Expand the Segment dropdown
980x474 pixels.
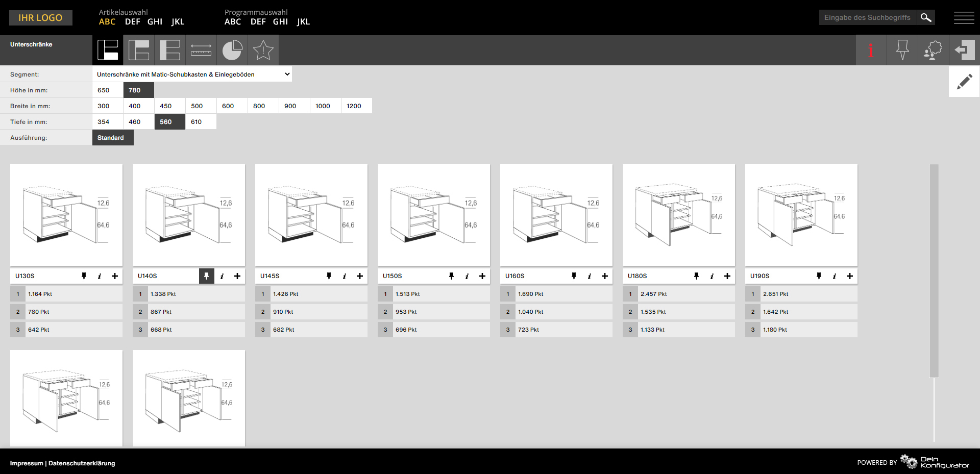point(192,74)
